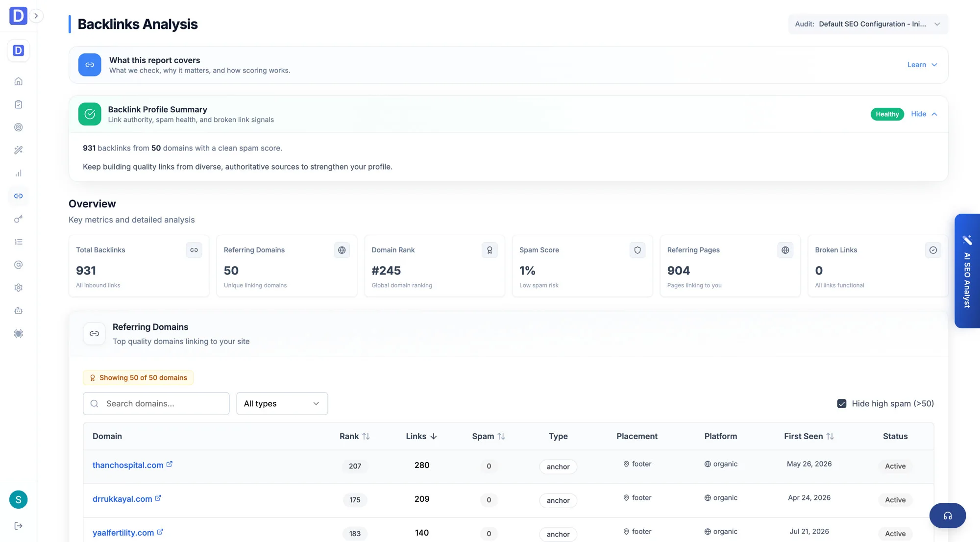This screenshot has width=980, height=542.
Task: Sort table by Rank column
Action: [x=355, y=436]
